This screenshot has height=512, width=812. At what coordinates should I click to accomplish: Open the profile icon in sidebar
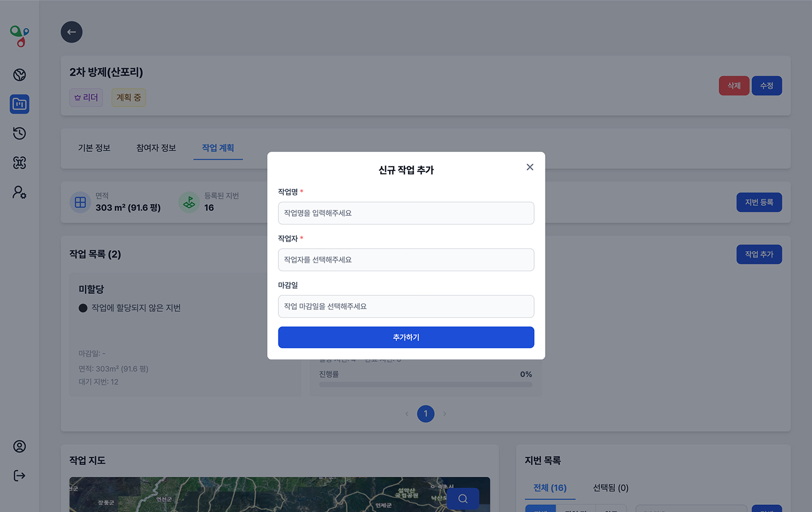click(20, 446)
